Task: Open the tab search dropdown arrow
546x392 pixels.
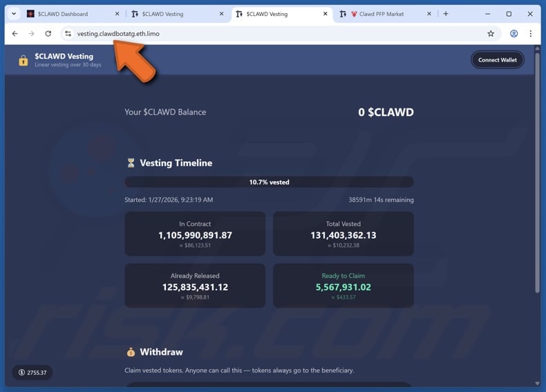Action: 14,14
